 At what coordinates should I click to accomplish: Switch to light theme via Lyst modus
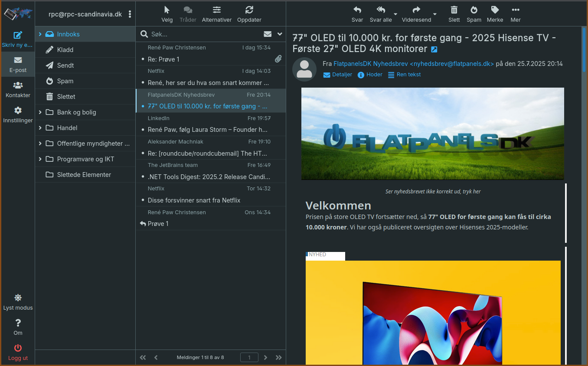coord(18,301)
